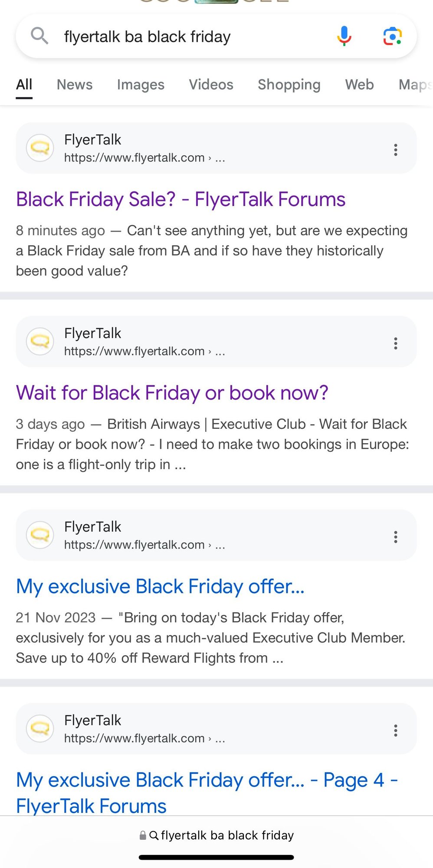Open 'Black Friday Sale? - FlyerTalk Forums'

pos(180,199)
